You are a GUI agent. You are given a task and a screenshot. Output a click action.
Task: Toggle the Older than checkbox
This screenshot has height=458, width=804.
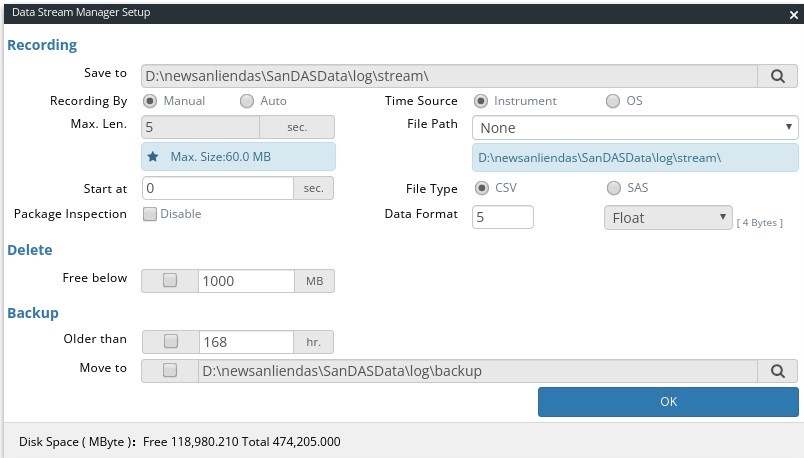click(170, 341)
